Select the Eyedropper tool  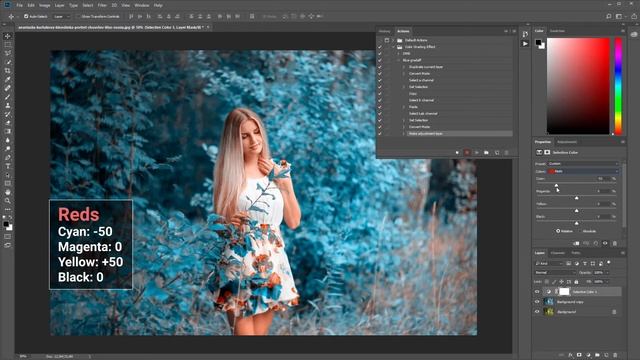[x=7, y=79]
